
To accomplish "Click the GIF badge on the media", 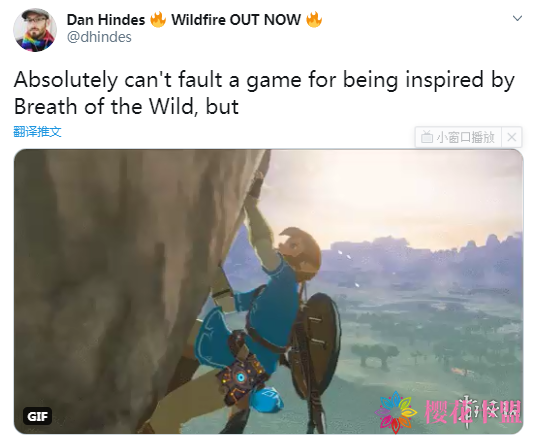I will coord(37,416).
